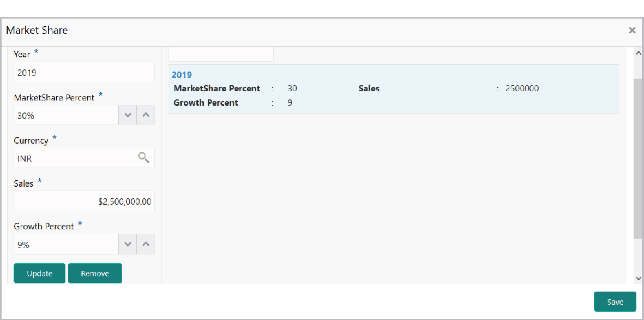Viewport: 644px width, 320px height.
Task: Click the Currency field label
Action: point(31,141)
